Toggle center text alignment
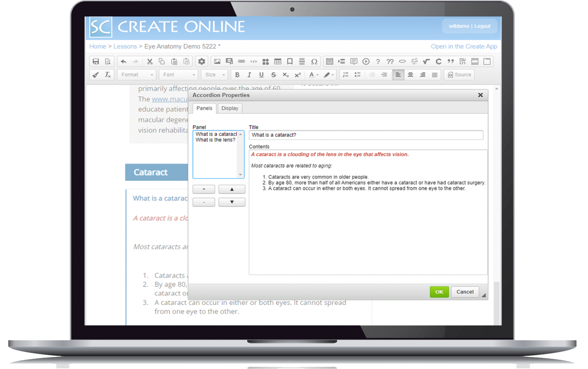Screen dimensions: 588x369 tap(410, 74)
